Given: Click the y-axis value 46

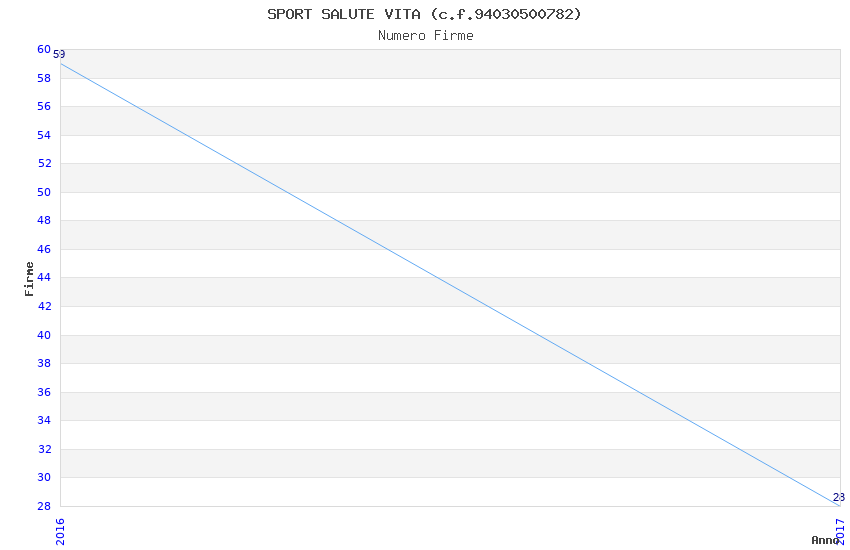Looking at the screenshot, I should tap(44, 249).
